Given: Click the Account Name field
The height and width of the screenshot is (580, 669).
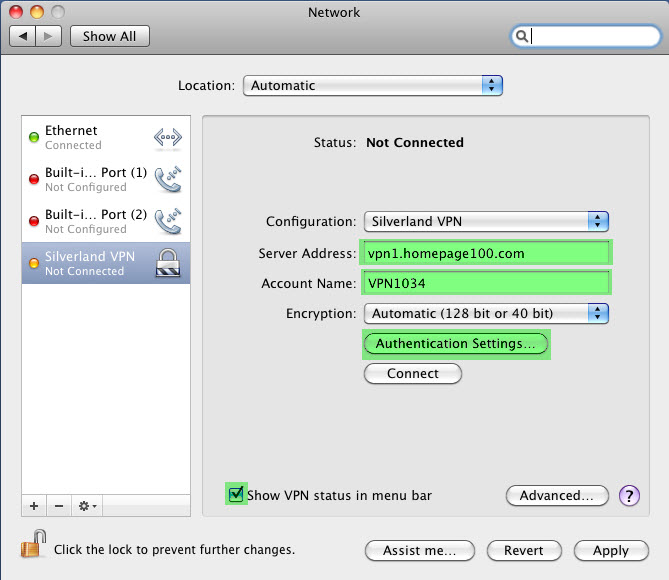Looking at the screenshot, I should (486, 283).
